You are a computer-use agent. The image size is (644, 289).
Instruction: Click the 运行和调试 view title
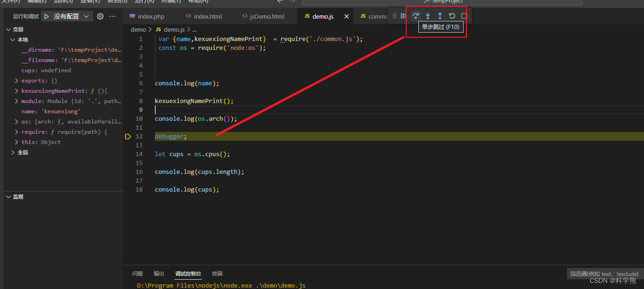click(x=26, y=16)
